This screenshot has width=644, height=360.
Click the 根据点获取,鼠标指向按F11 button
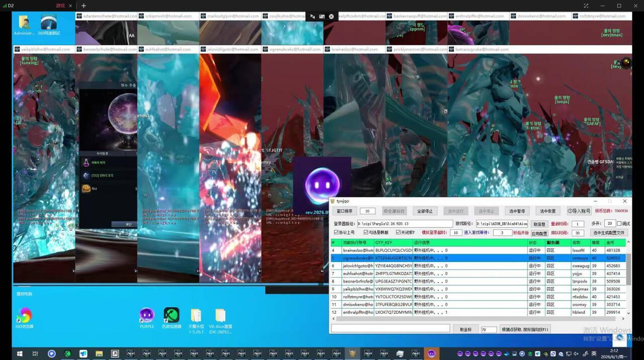[x=525, y=329]
